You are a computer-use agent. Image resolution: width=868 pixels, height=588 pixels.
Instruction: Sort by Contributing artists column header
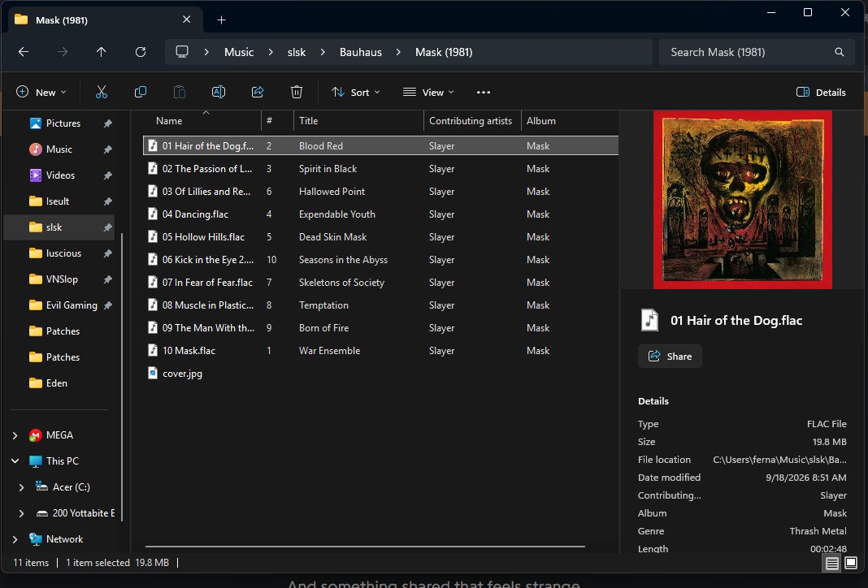point(471,120)
